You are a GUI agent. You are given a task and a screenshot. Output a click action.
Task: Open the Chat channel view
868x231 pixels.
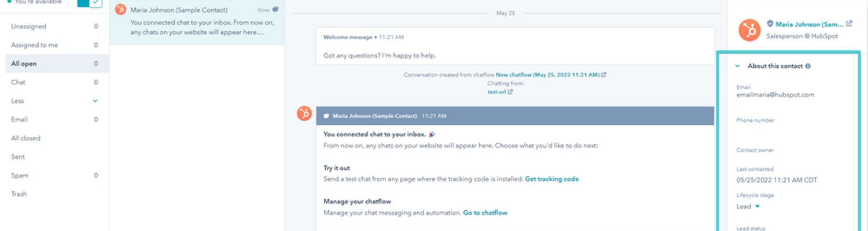pos(54,82)
